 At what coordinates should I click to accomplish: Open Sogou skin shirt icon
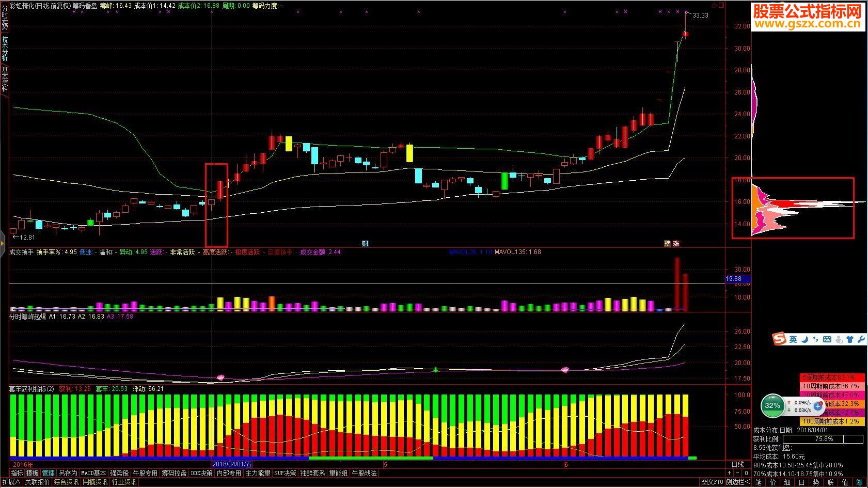850,339
